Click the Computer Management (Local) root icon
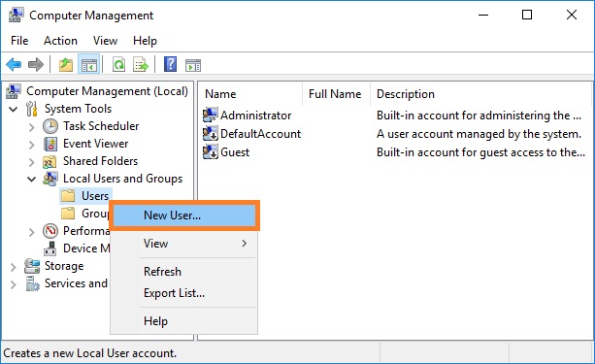The height and width of the screenshot is (364, 595). point(14,91)
